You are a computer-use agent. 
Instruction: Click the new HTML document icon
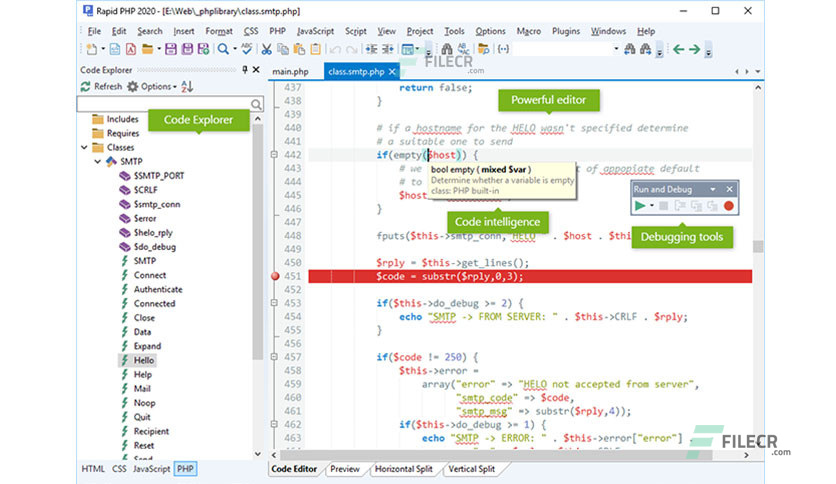pos(115,50)
